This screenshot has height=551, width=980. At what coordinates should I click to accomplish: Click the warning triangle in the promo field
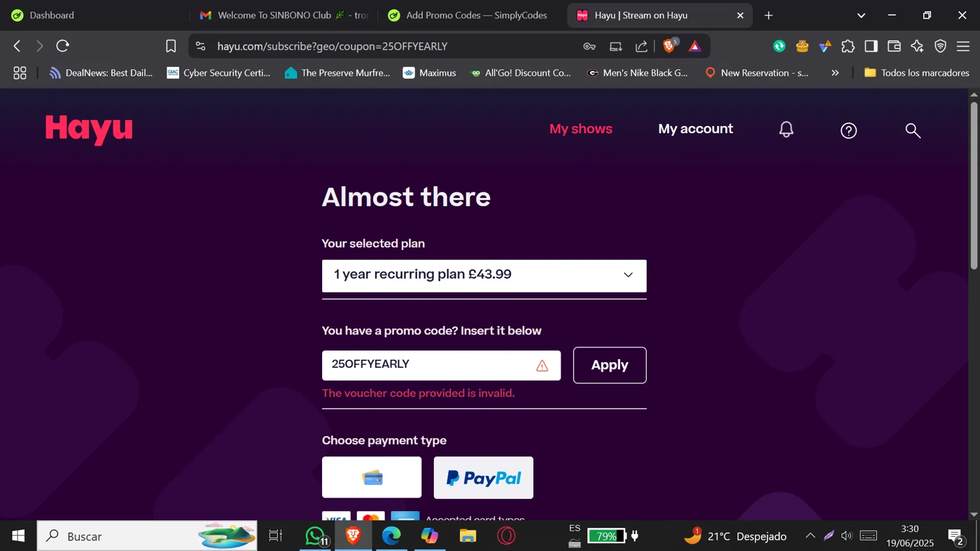pos(542,366)
